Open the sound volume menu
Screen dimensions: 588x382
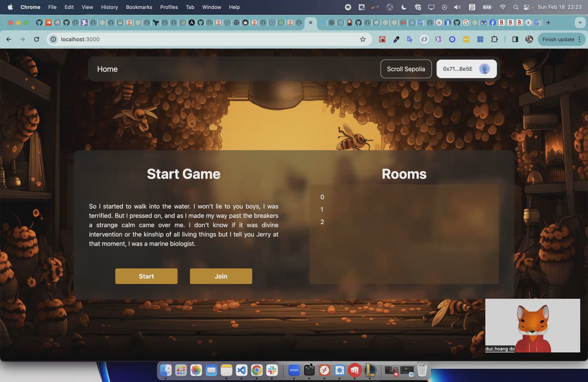coord(457,7)
